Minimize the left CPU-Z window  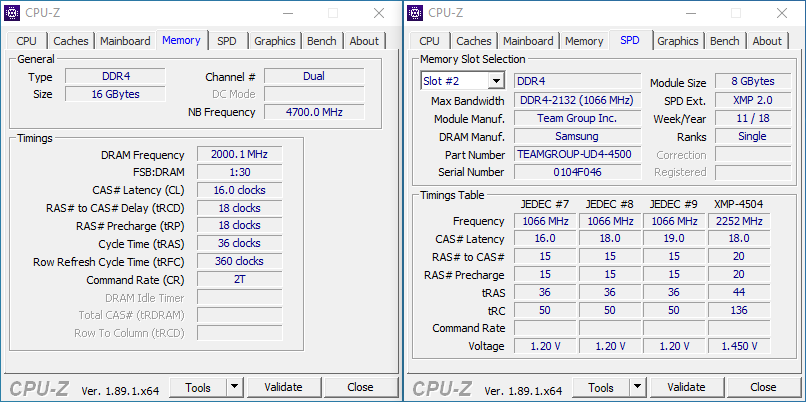287,13
